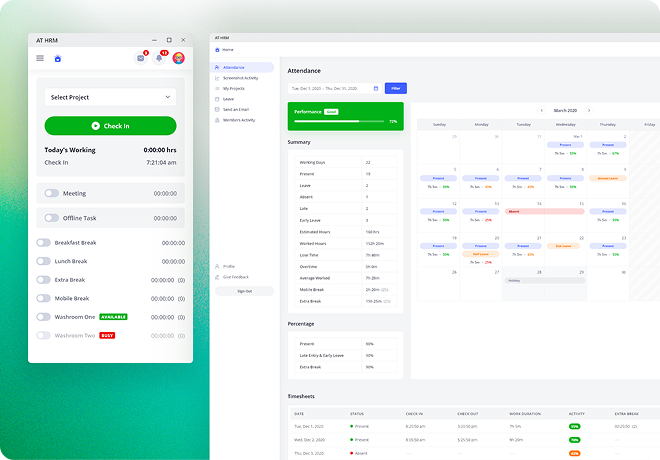Open Give Feedback in the sidebar
The image size is (660, 460).
(x=236, y=277)
